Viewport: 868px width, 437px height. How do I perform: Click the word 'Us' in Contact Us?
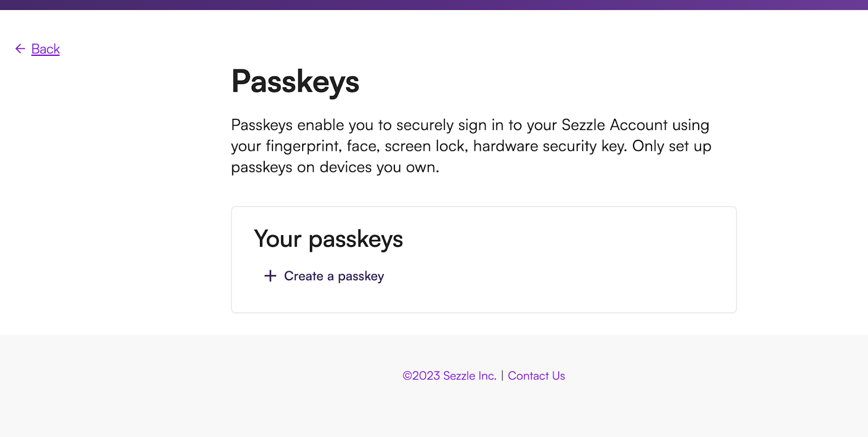558,376
